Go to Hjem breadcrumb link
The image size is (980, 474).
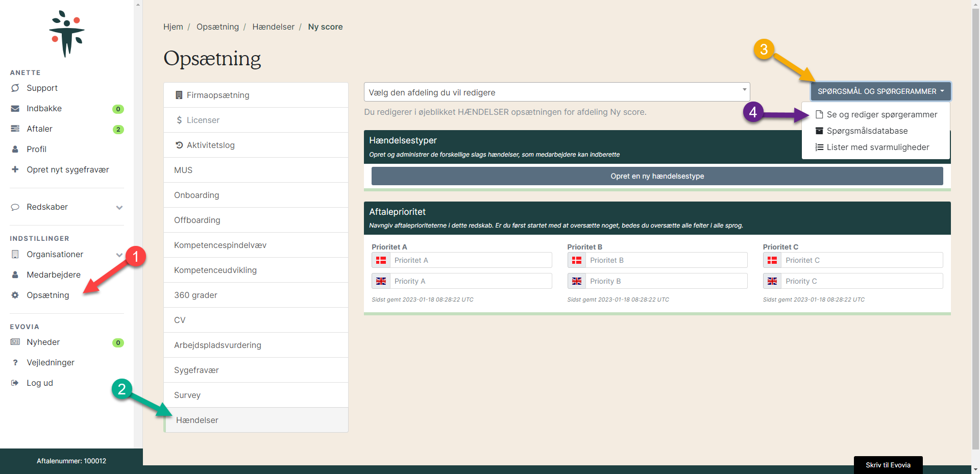pyautogui.click(x=173, y=27)
